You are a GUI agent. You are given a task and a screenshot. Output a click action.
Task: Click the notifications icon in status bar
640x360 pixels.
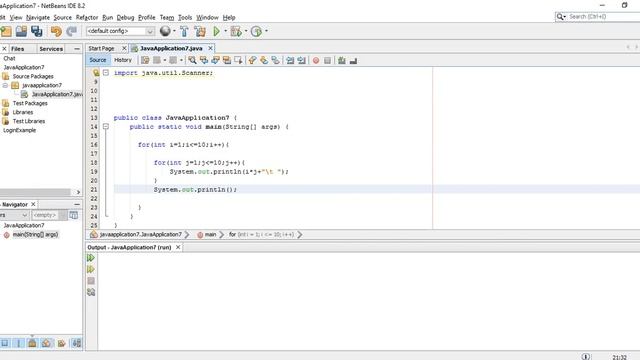point(585,356)
